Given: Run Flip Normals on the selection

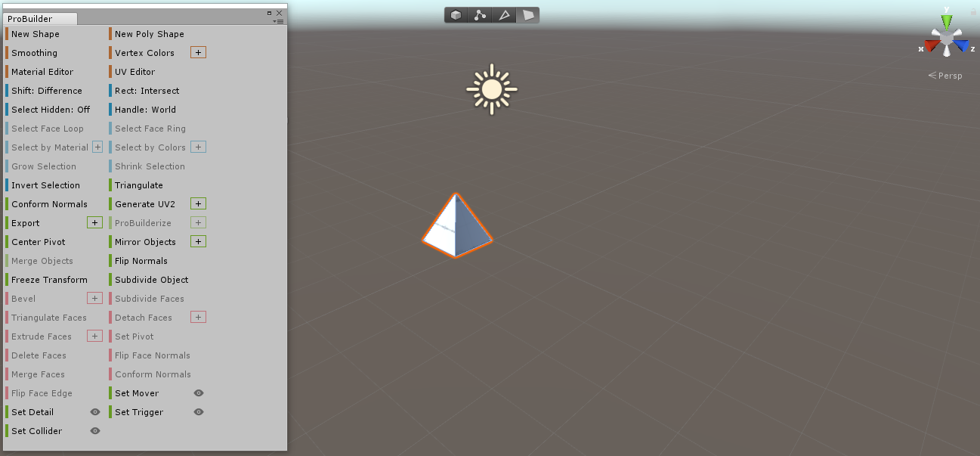Looking at the screenshot, I should [140, 260].
